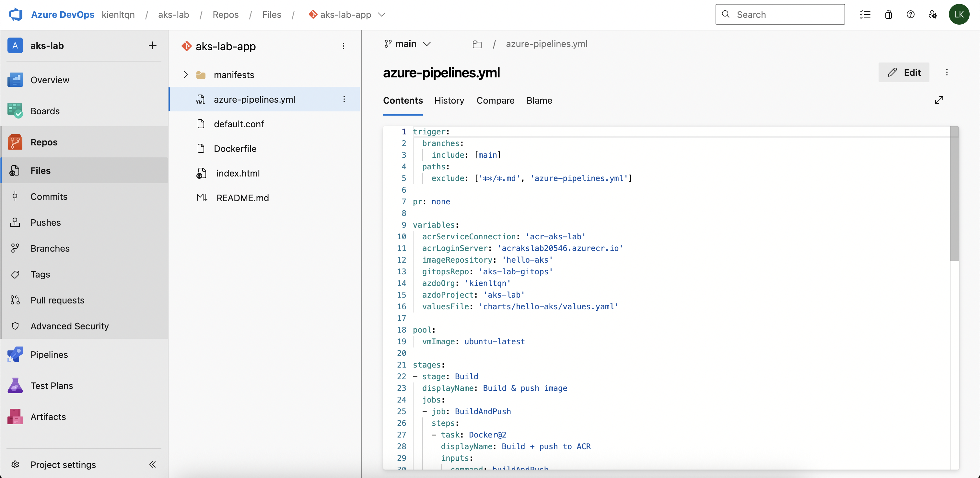The height and width of the screenshot is (478, 980).
Task: Go to Tags under Repos
Action: [x=84, y=274]
